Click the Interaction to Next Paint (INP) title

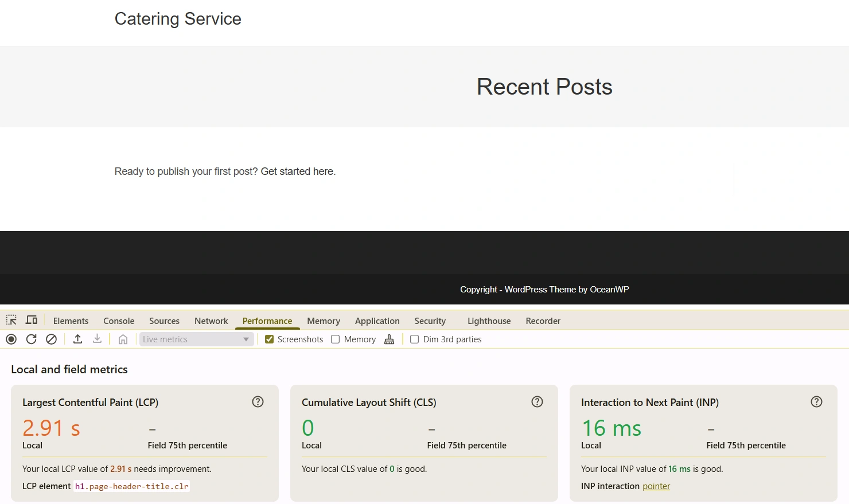point(649,403)
